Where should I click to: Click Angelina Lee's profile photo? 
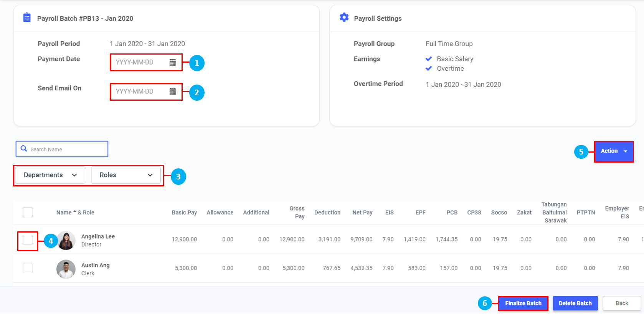tap(66, 241)
